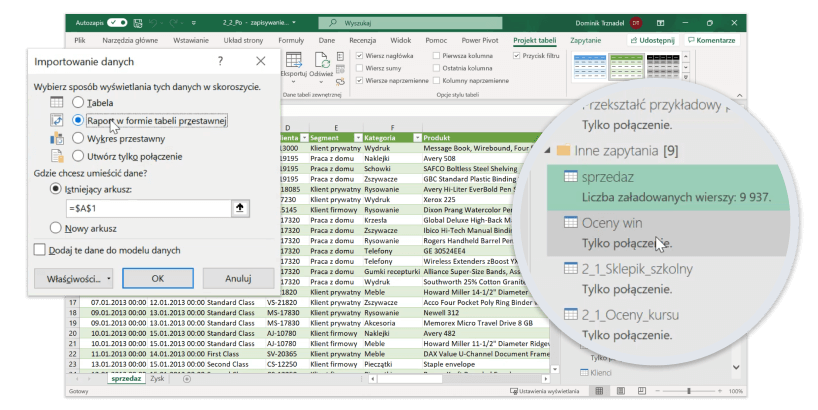Click the Eksportuj table icon

pyautogui.click(x=293, y=61)
